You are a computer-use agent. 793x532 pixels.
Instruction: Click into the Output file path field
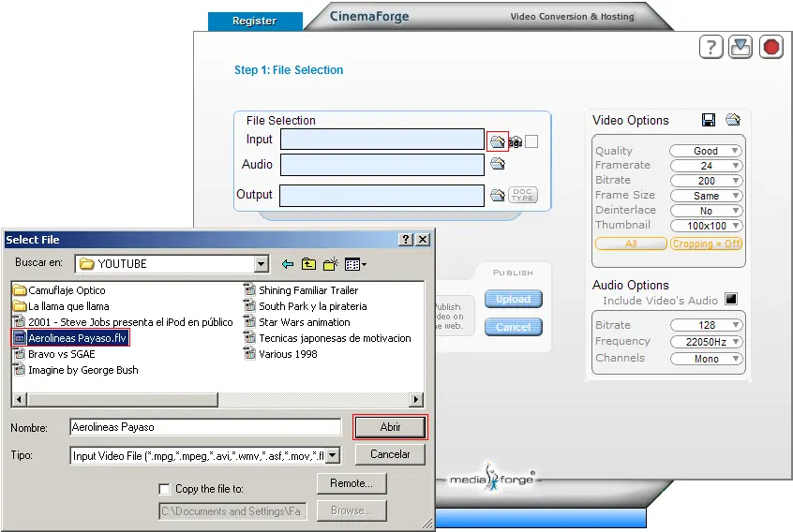coord(382,196)
